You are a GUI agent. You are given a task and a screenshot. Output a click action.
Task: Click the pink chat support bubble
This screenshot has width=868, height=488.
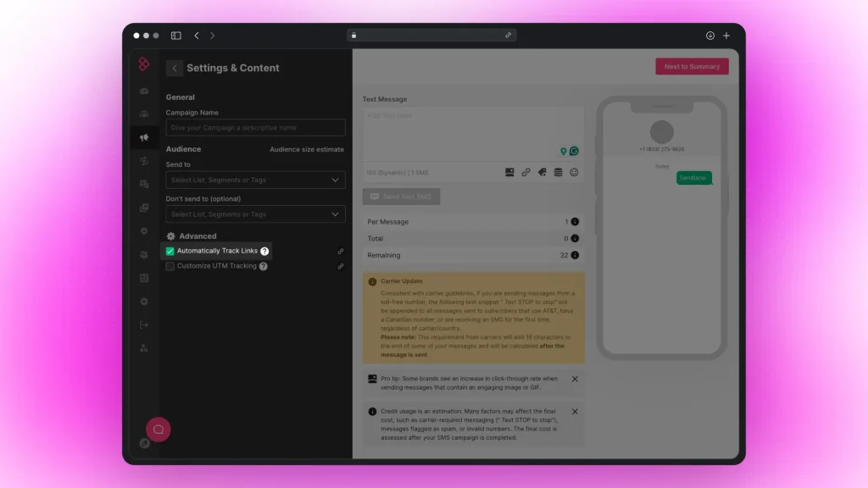[x=158, y=430]
